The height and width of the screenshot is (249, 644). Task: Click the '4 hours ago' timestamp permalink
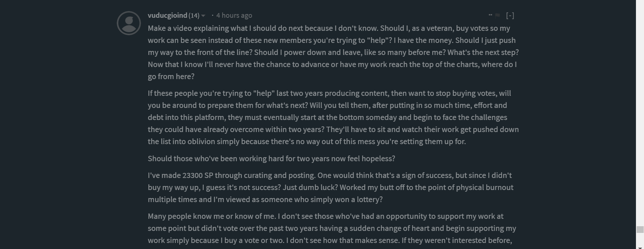[234, 15]
